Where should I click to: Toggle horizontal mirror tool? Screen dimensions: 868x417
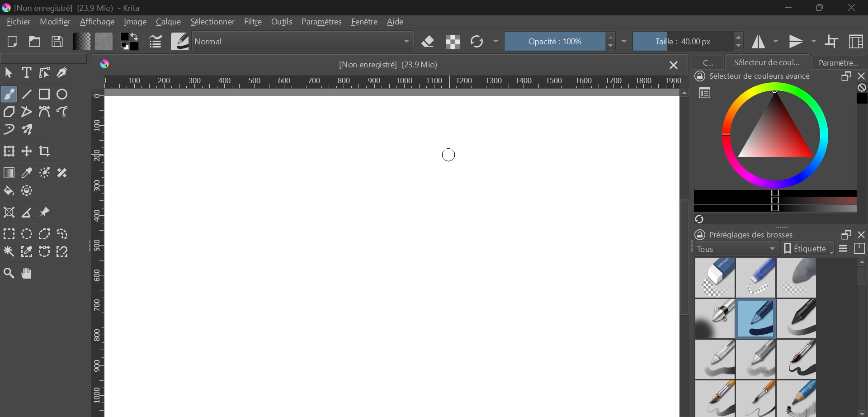(x=758, y=42)
